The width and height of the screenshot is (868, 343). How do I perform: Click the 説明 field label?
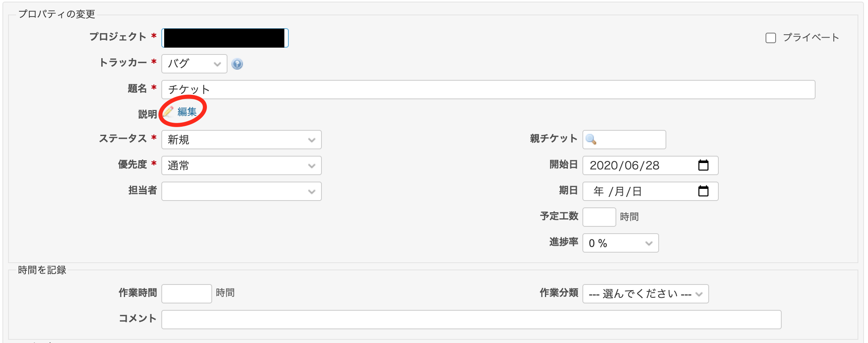pyautogui.click(x=148, y=114)
